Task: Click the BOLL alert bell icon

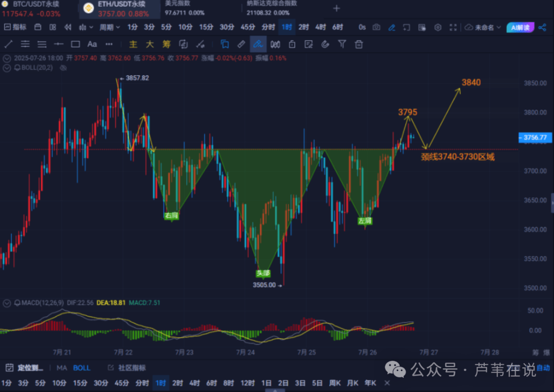Action: [x=17, y=68]
